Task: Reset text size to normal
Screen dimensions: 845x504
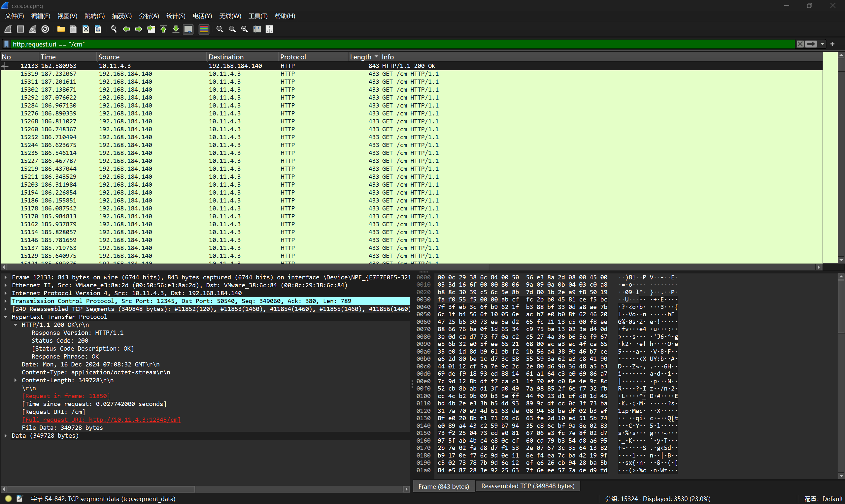Action: 245,29
